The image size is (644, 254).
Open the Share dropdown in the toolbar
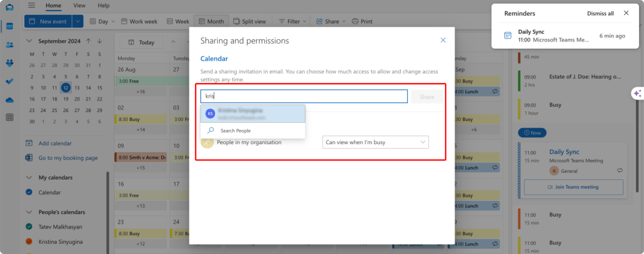[x=331, y=21]
